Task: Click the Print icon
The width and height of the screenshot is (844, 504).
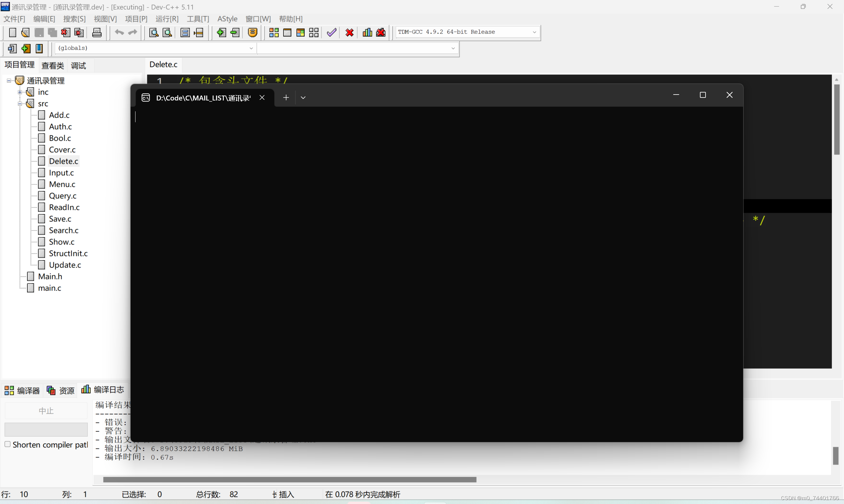Action: [x=97, y=32]
